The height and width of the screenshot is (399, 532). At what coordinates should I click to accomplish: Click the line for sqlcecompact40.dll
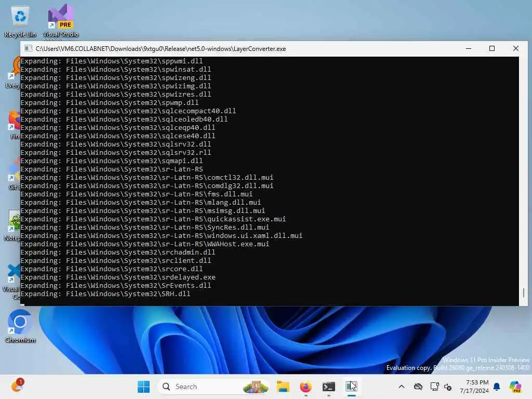[128, 111]
